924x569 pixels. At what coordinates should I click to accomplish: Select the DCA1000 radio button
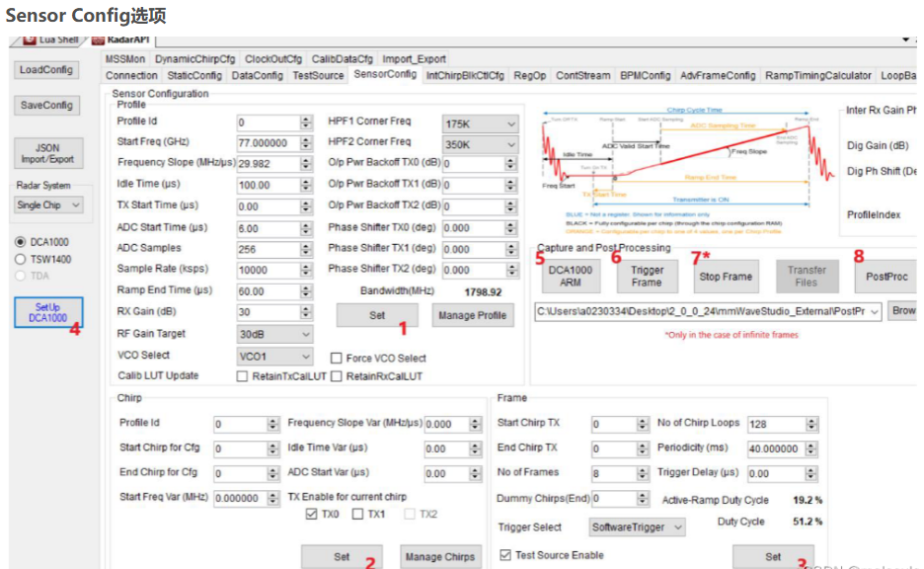(x=21, y=242)
